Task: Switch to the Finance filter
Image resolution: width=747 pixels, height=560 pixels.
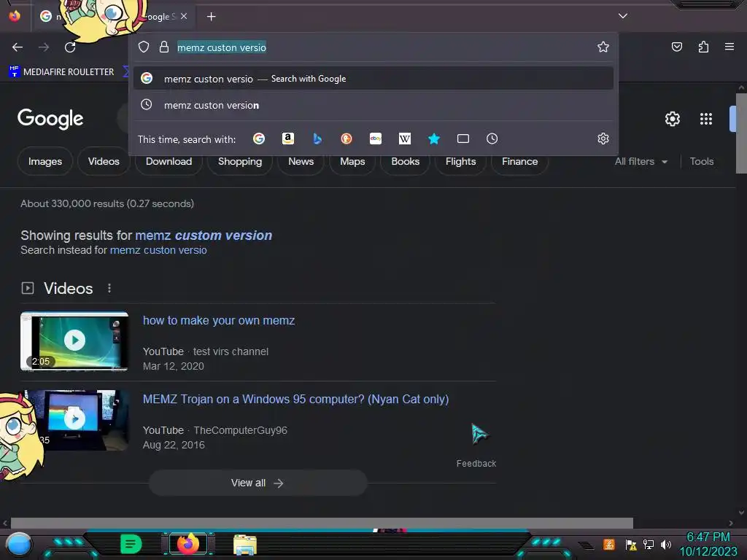Action: click(519, 161)
